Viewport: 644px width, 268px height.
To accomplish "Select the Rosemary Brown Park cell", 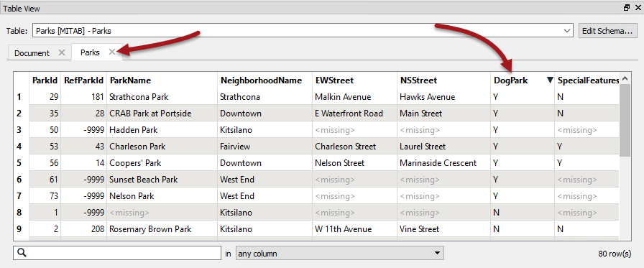I will (162, 229).
